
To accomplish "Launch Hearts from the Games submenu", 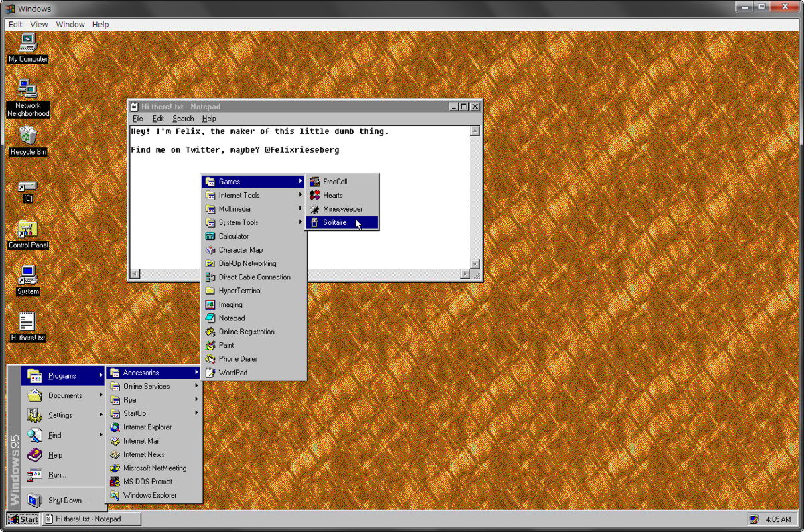I will (342, 195).
